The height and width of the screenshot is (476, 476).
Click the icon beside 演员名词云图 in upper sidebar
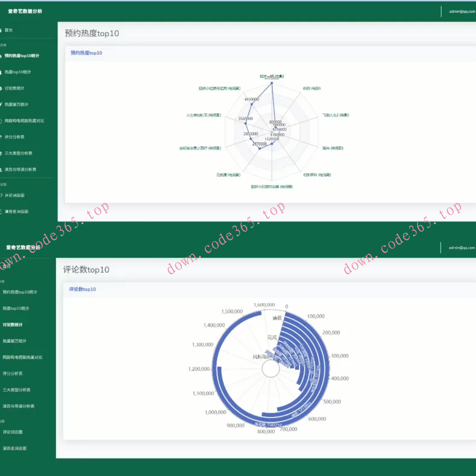click(x=2, y=212)
